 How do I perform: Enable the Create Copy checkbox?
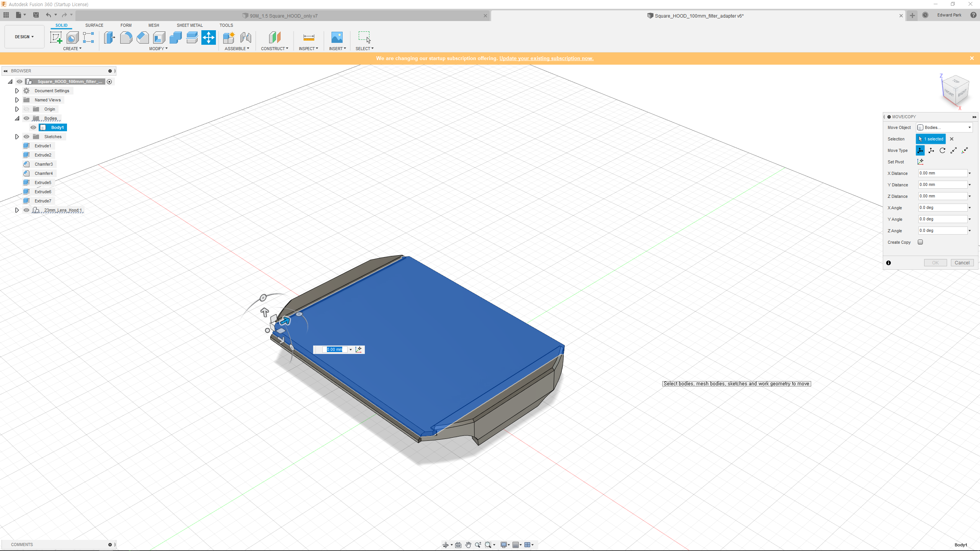click(920, 242)
